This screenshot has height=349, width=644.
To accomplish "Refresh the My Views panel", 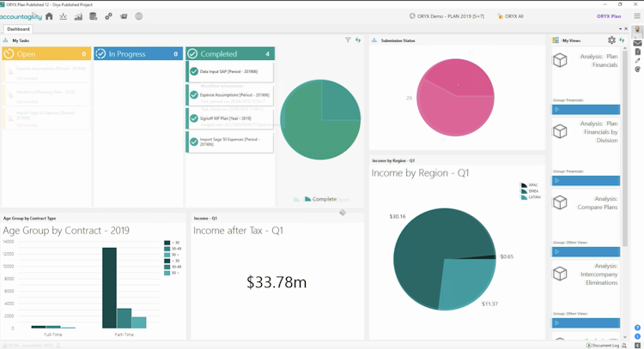I will pyautogui.click(x=622, y=40).
